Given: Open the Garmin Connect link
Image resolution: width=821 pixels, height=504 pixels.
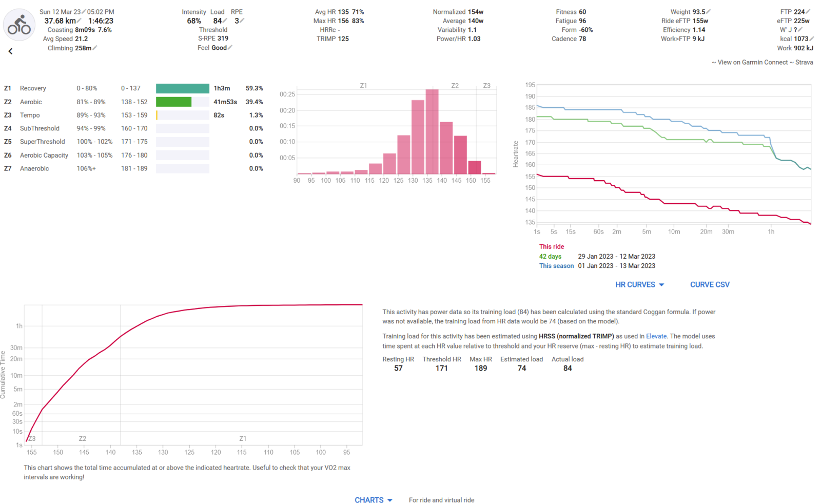Looking at the screenshot, I should tap(752, 63).
